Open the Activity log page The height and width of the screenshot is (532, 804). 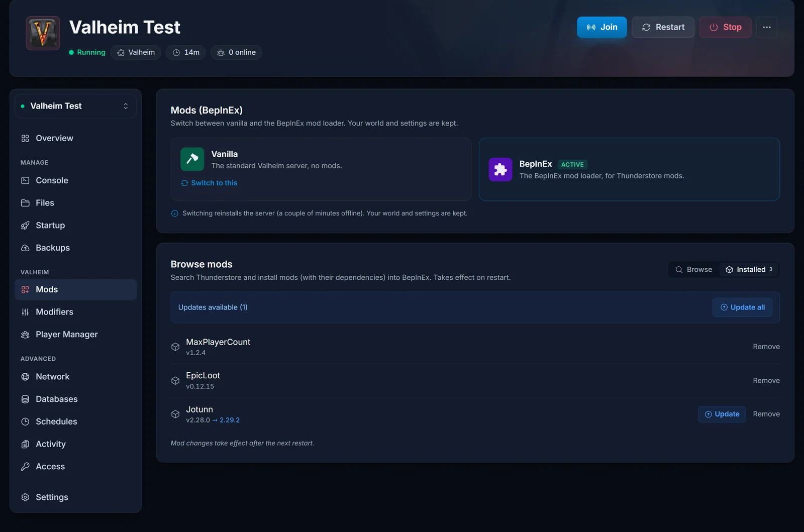[75, 444]
